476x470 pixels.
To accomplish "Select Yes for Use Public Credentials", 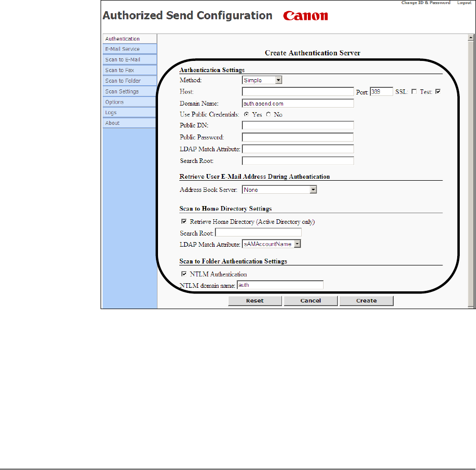I will [x=246, y=114].
